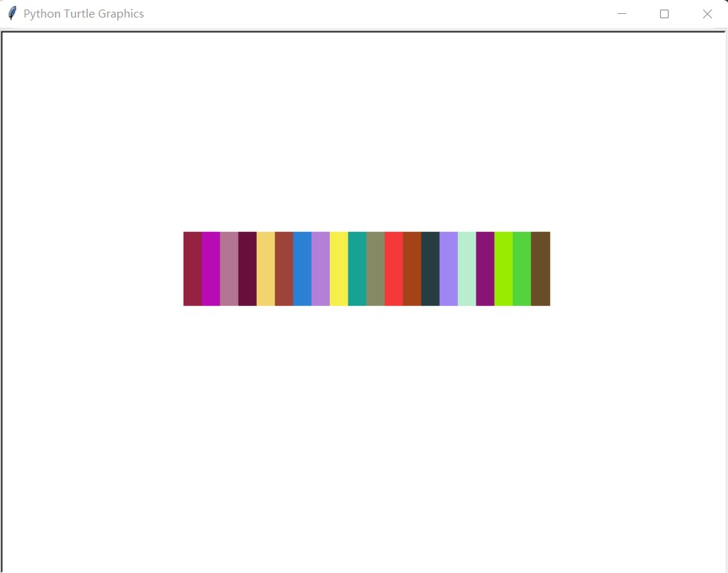
Task: Click the olive gray-green color stripe
Action: tap(375, 269)
